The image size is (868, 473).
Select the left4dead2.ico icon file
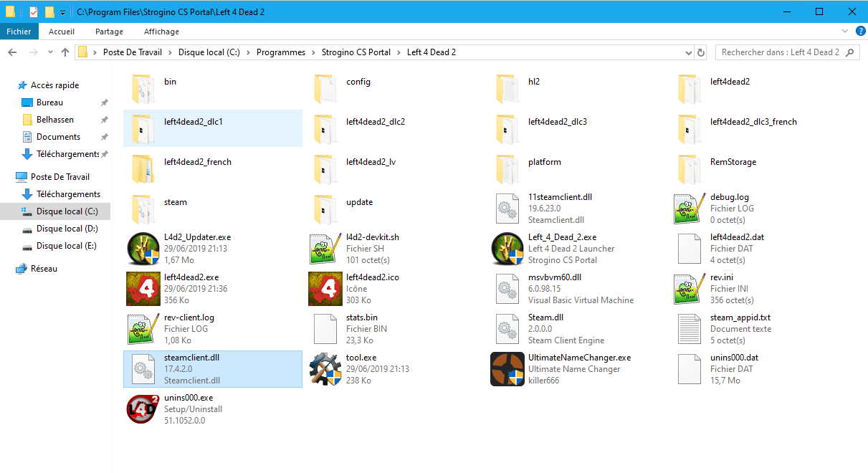[x=325, y=289]
